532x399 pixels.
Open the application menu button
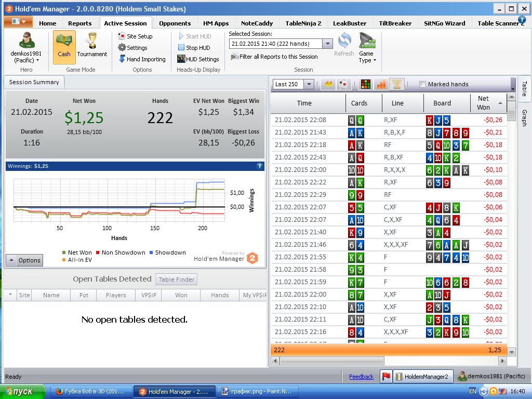[x=18, y=22]
